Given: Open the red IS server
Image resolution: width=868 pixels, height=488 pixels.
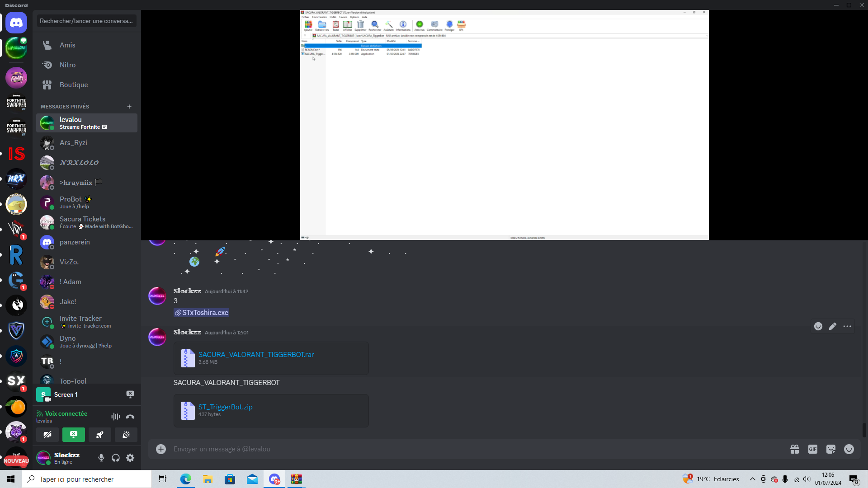Looking at the screenshot, I should (x=16, y=154).
